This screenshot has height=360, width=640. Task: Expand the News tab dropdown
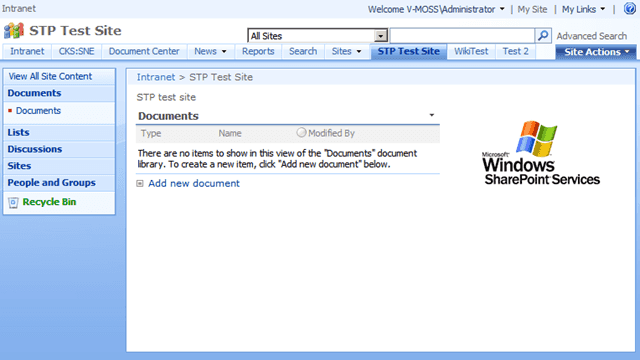point(224,51)
